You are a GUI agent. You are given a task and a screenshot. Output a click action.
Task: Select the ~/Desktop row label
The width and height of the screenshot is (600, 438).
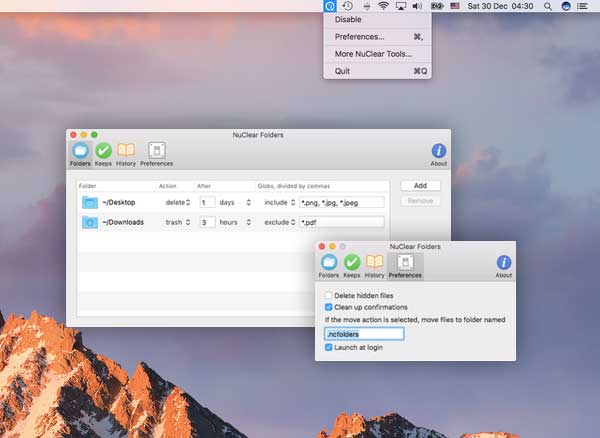119,202
